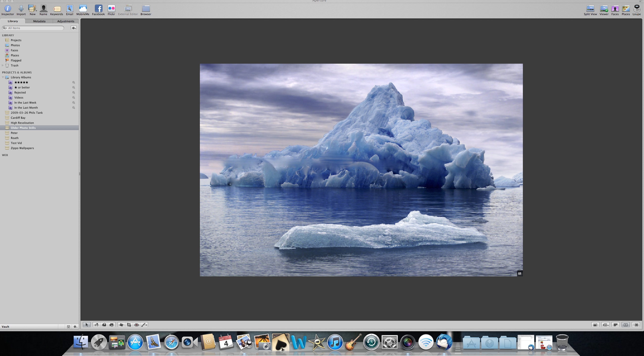644x356 pixels.
Task: Open Finder from the Dock
Action: click(x=81, y=342)
